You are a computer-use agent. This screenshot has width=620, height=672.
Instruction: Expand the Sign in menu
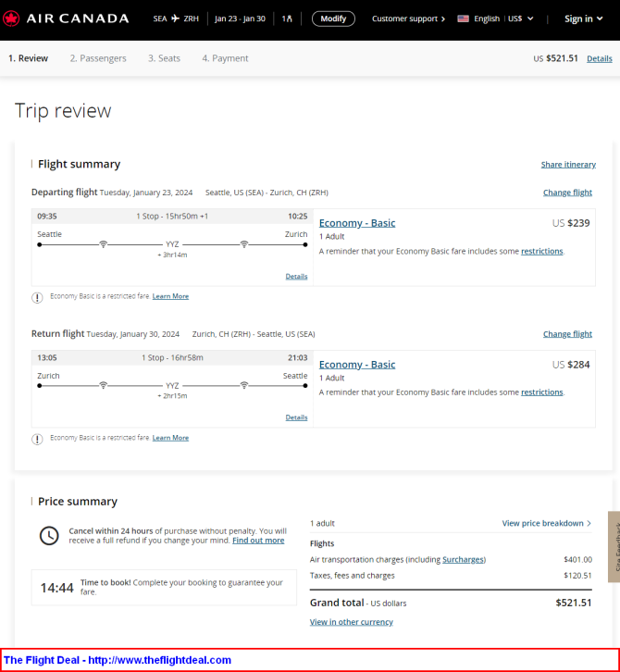pyautogui.click(x=584, y=19)
